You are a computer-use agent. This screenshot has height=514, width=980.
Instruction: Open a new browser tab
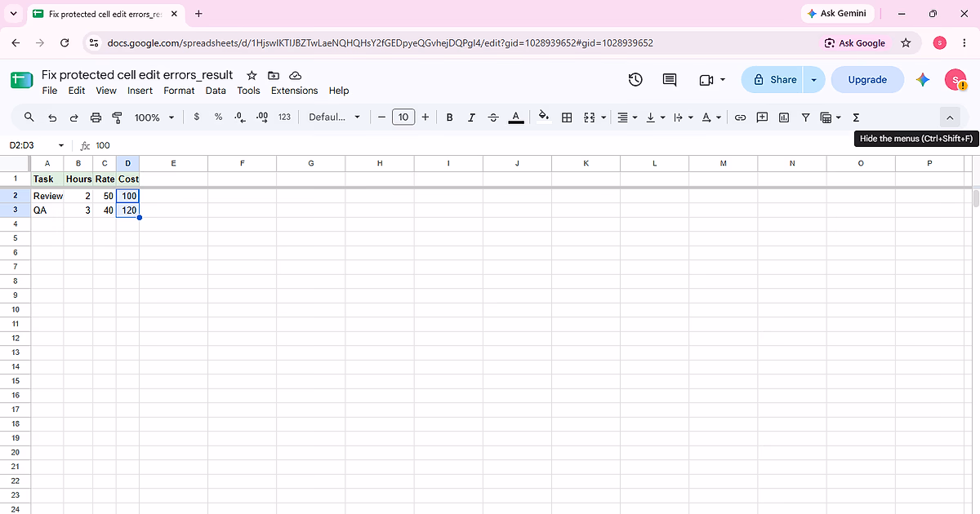(x=198, y=14)
